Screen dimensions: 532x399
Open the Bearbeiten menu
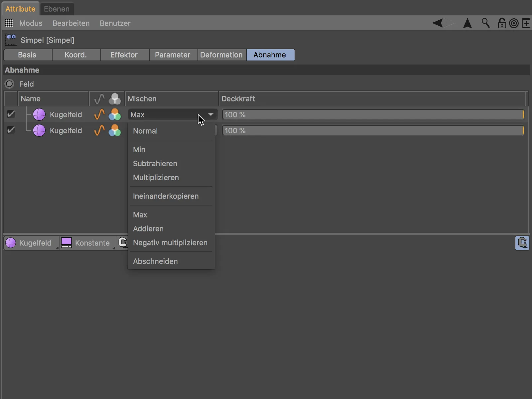(x=71, y=23)
